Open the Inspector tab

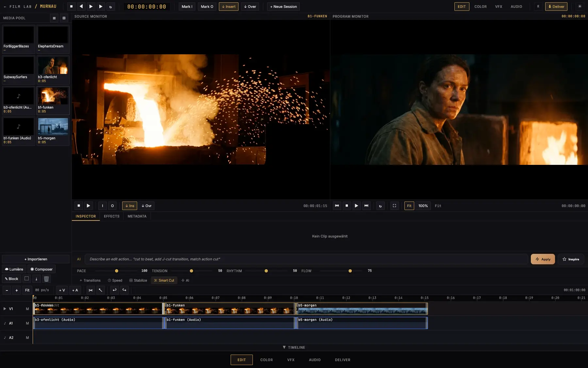tap(86, 216)
